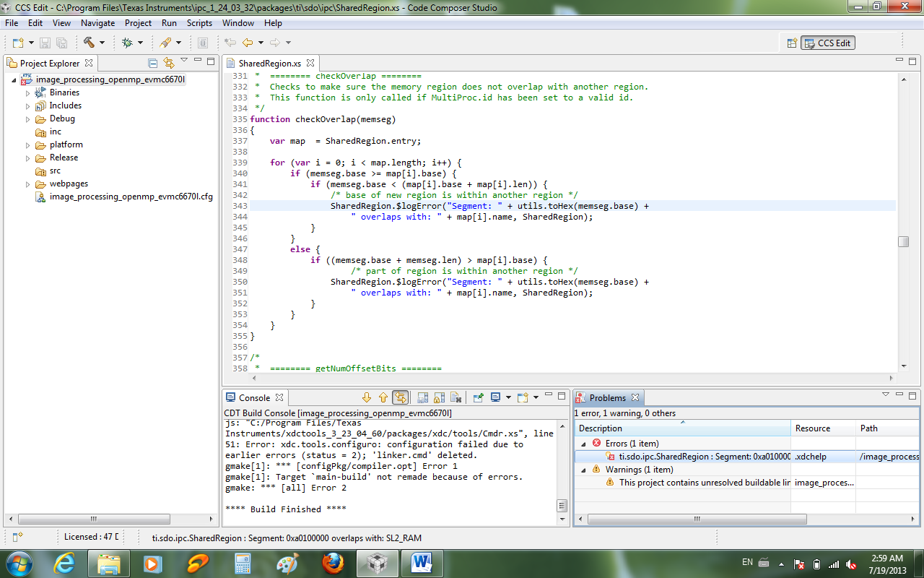Expand the Binaries tree node
Viewport: 924px width, 578px height.
coord(28,92)
